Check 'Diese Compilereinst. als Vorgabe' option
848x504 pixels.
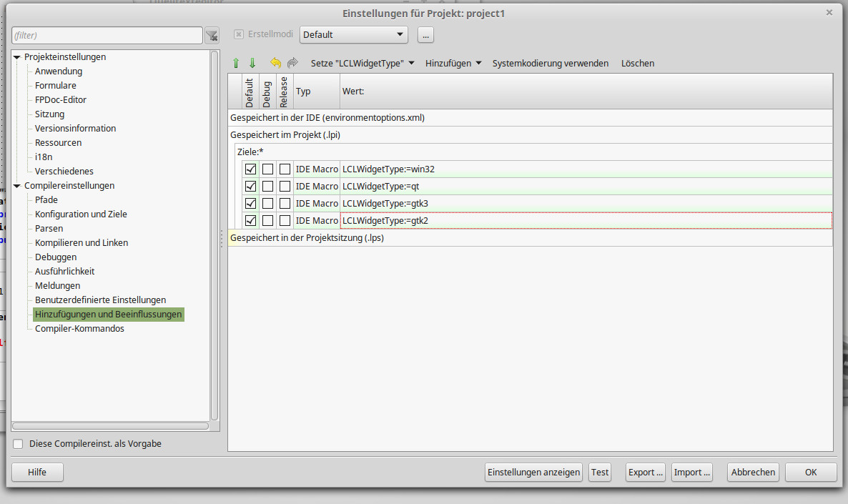(x=19, y=444)
